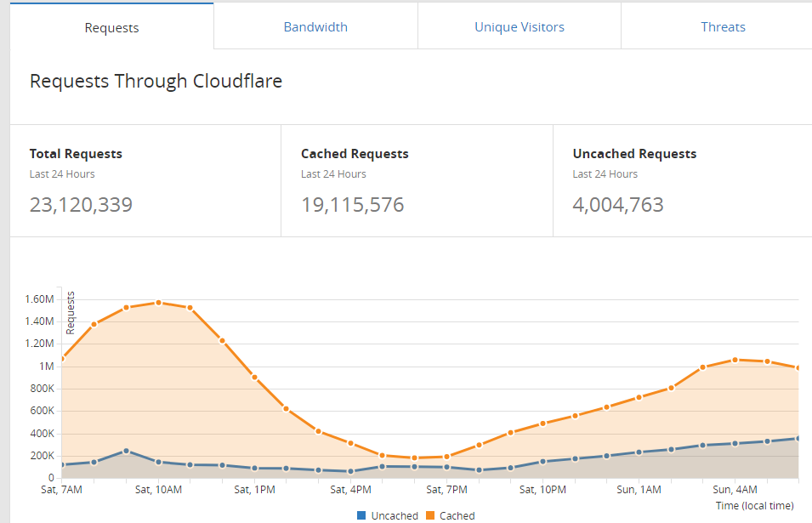Click the orange Cached legend swatch

[430, 515]
